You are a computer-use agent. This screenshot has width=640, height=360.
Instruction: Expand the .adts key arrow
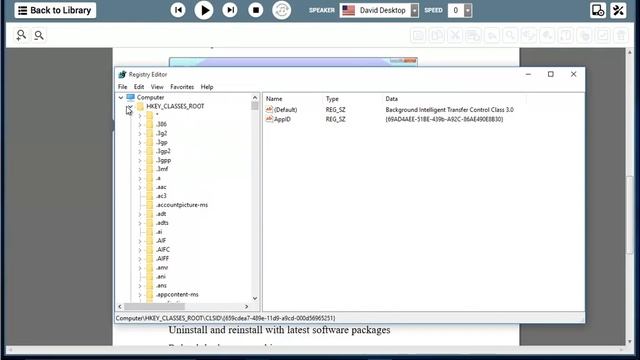tap(140, 223)
